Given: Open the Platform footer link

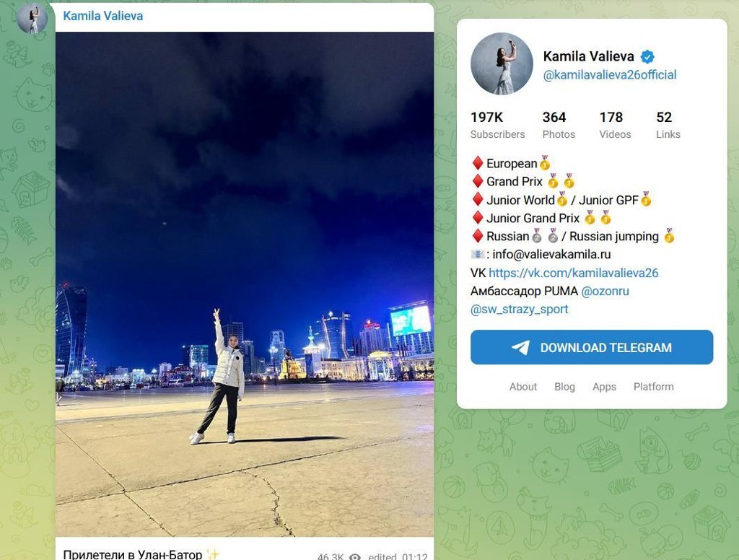Looking at the screenshot, I should click(654, 387).
